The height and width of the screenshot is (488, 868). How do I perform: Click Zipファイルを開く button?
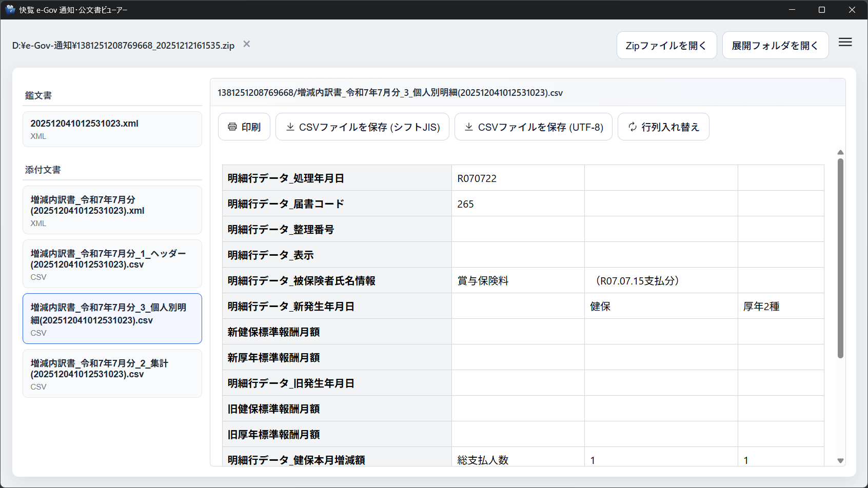(x=666, y=46)
